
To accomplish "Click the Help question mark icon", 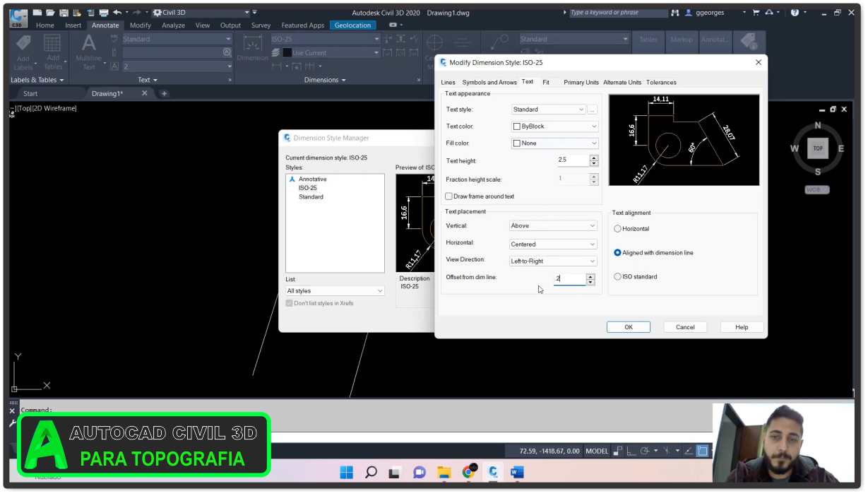I will [795, 13].
